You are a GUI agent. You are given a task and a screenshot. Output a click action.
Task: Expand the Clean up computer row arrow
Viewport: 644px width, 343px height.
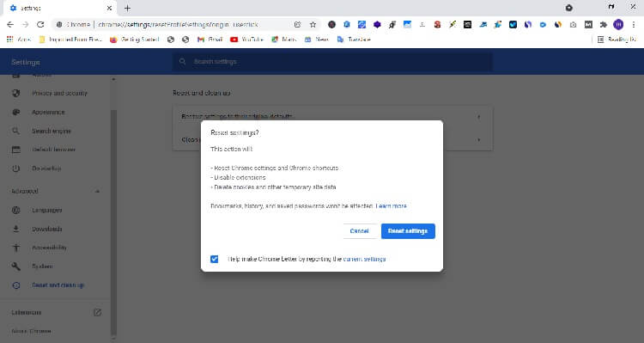[x=479, y=140]
